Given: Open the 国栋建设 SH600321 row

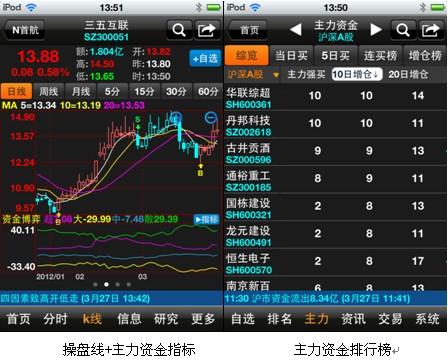Looking at the screenshot, I should pos(336,208).
